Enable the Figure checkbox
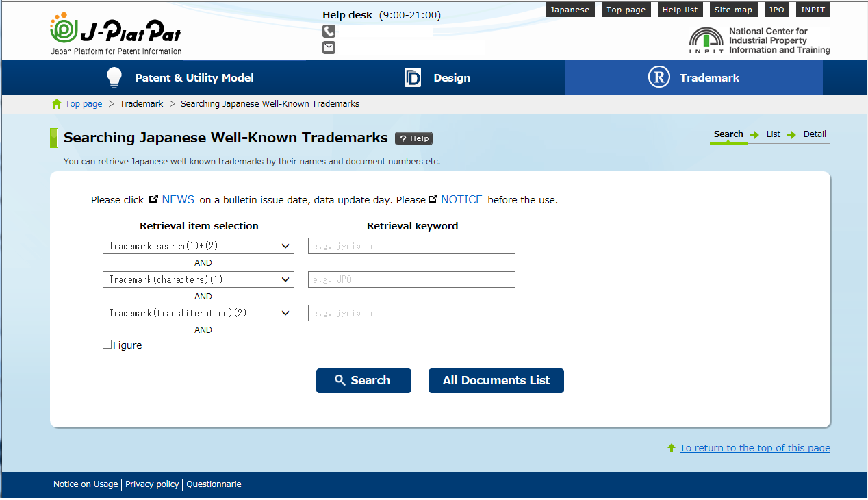 point(107,345)
